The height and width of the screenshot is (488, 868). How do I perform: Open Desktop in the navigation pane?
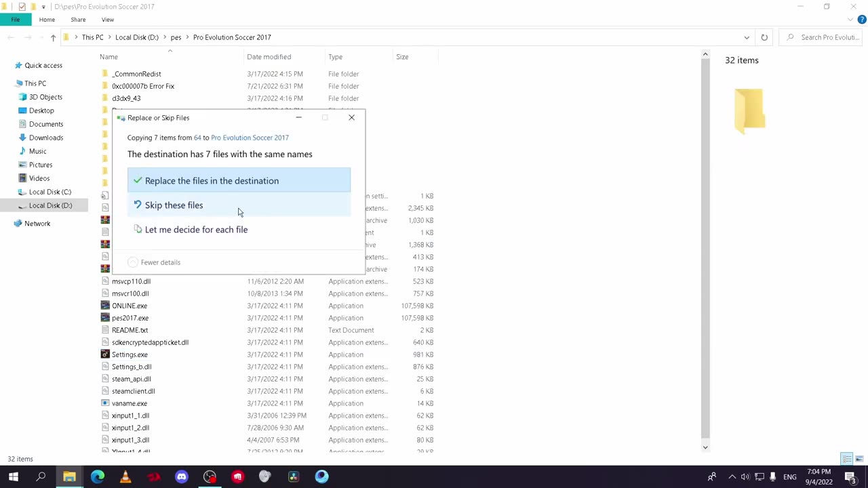(41, 110)
